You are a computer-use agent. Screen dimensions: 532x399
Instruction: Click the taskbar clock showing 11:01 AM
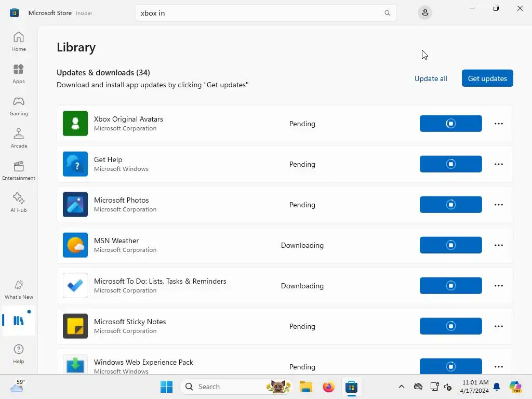tap(474, 387)
